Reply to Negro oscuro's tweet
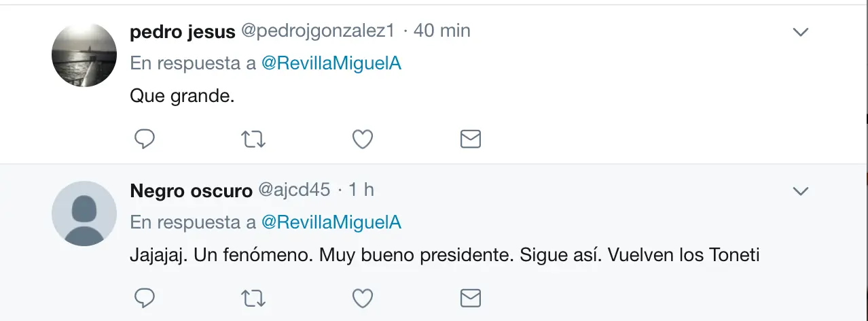The height and width of the screenshot is (321, 868). click(144, 298)
